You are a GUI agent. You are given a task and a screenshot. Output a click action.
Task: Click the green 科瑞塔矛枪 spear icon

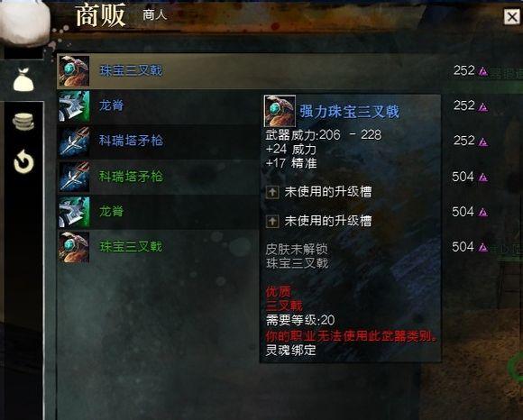pyautogui.click(x=74, y=177)
